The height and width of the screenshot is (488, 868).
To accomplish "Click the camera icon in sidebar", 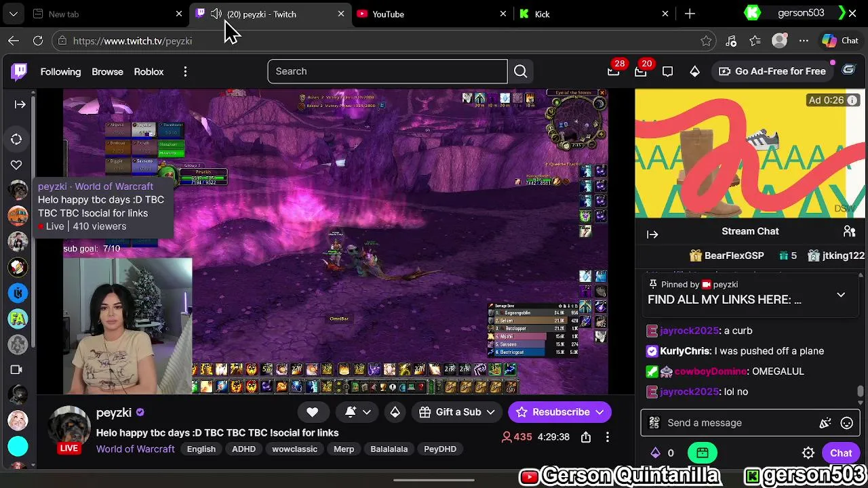I will [16, 369].
